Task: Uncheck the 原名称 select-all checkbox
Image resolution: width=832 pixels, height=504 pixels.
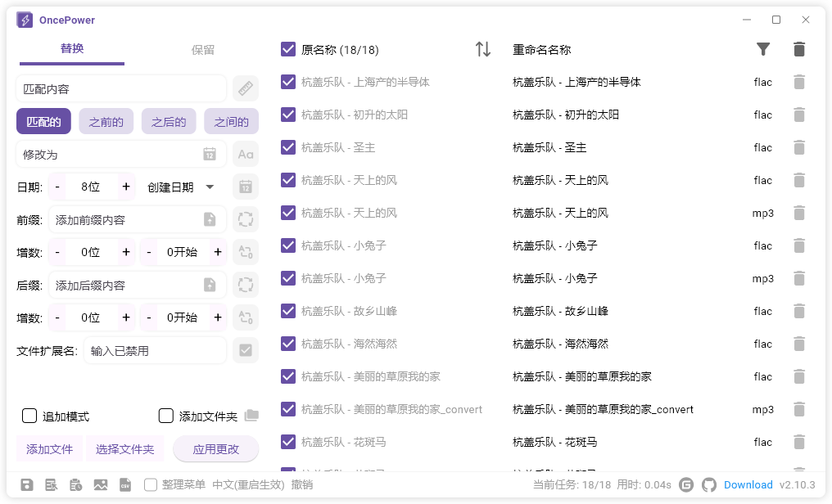Action: point(288,49)
